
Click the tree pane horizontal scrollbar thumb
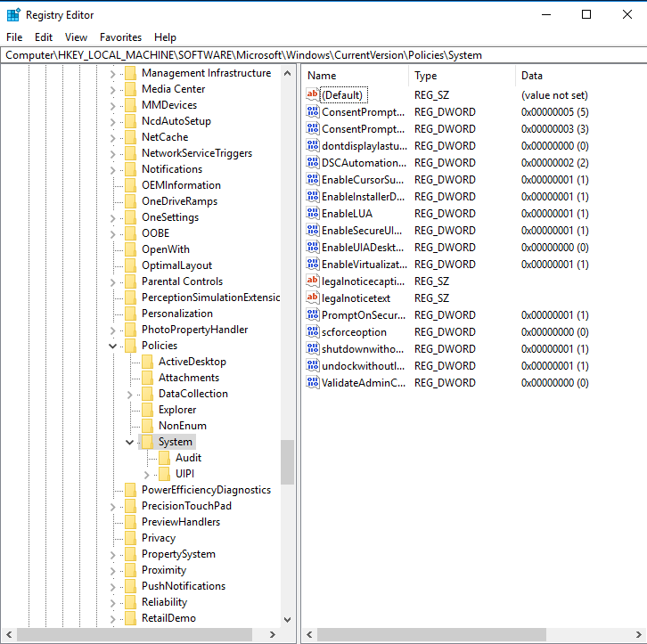[x=135, y=634]
